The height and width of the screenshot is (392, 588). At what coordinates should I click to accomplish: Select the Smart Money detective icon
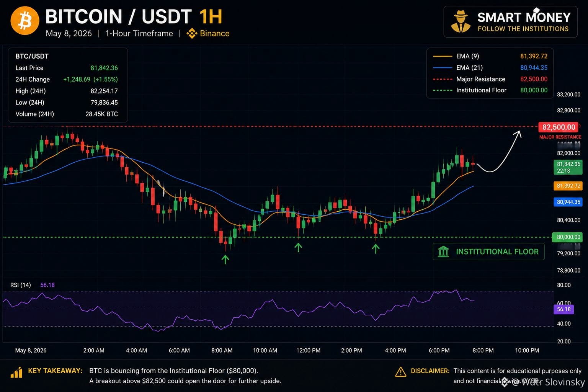[x=461, y=22]
